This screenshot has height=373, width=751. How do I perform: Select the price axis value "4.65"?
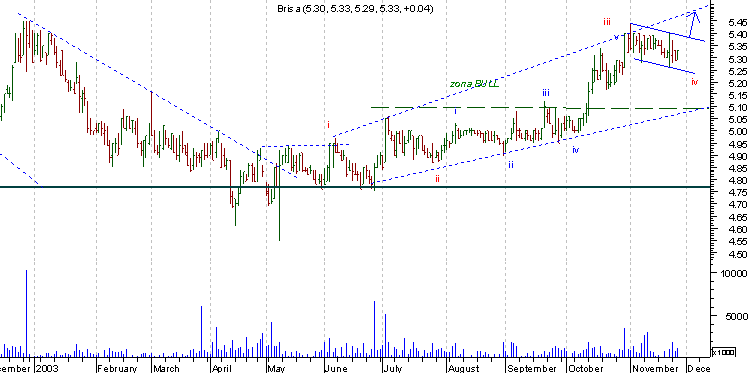737,217
